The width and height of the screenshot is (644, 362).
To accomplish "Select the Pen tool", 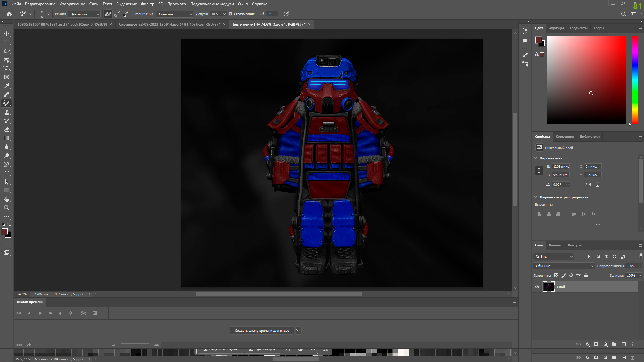I will (7, 164).
